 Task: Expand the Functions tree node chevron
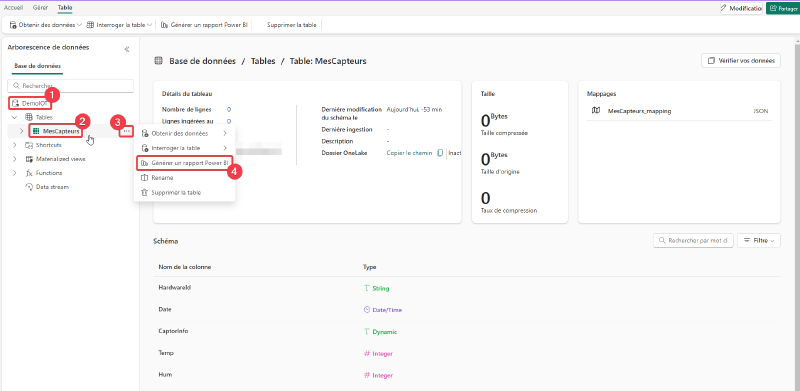[14, 173]
